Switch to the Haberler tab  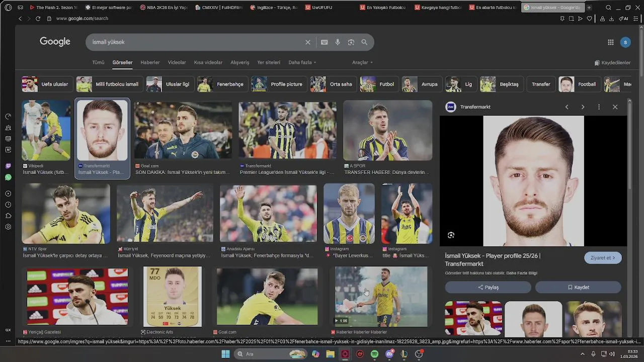tap(150, 62)
